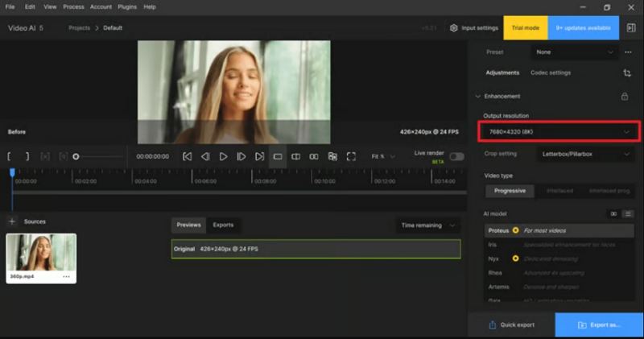Open the Plugins menu
This screenshot has width=644, height=339.
click(127, 7)
